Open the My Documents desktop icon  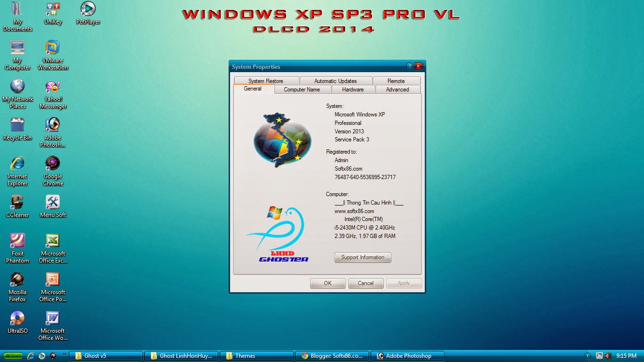[x=17, y=16]
